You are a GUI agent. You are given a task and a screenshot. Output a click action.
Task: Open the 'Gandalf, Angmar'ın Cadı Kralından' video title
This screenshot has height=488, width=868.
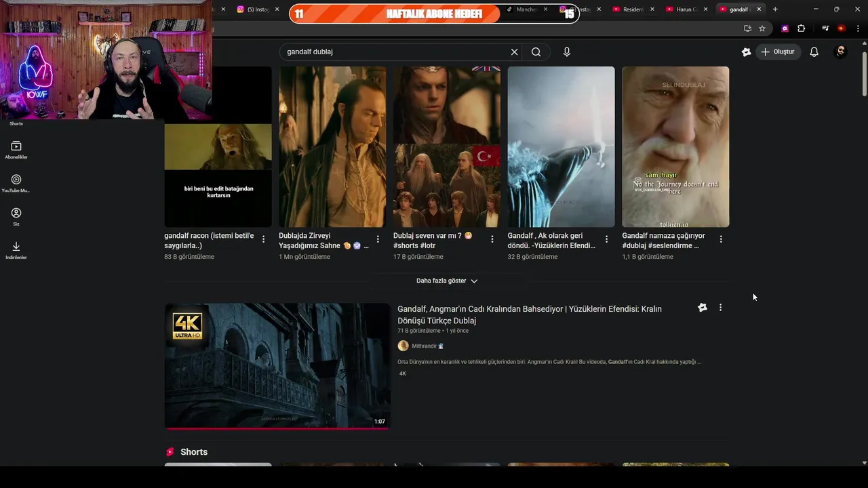[x=530, y=314]
